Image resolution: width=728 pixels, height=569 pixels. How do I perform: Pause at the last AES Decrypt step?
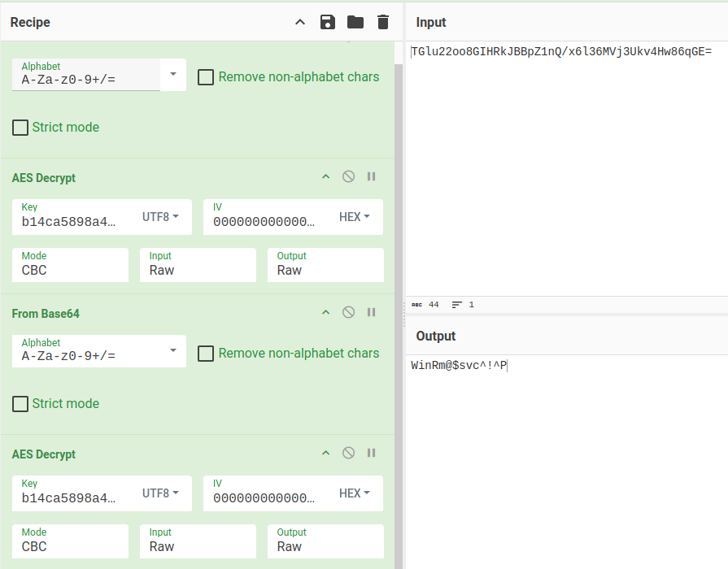tap(371, 454)
